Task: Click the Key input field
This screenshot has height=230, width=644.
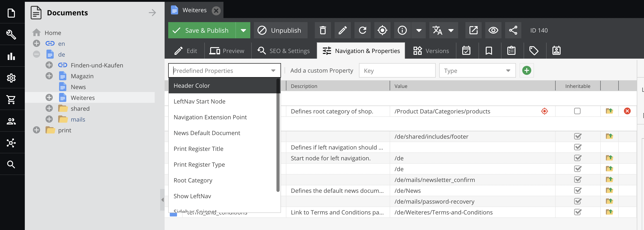Action: 397,71
